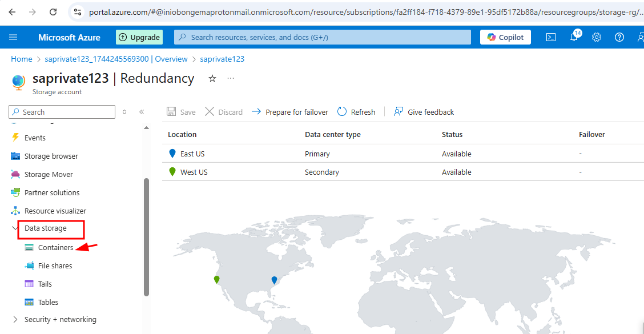Image resolution: width=644 pixels, height=334 pixels.
Task: Click the Partner solutions icon
Action: click(15, 192)
